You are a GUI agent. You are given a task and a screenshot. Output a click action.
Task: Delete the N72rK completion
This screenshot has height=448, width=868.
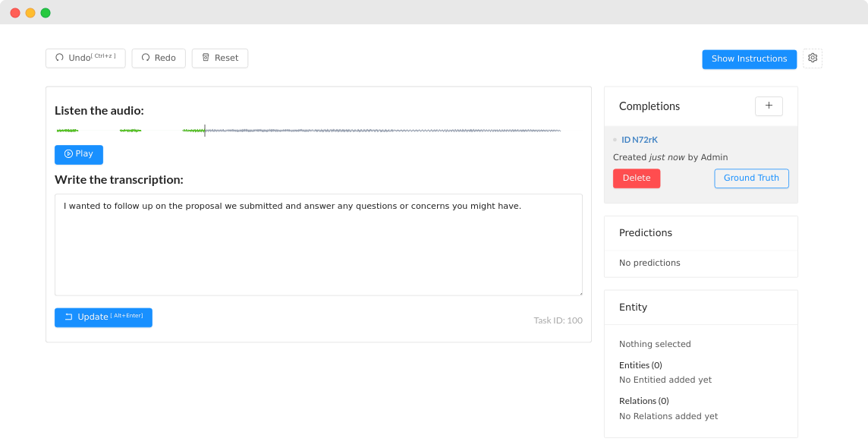click(636, 178)
